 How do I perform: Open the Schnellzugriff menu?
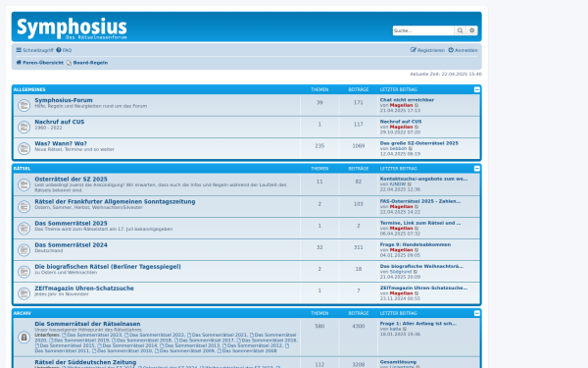(x=34, y=50)
